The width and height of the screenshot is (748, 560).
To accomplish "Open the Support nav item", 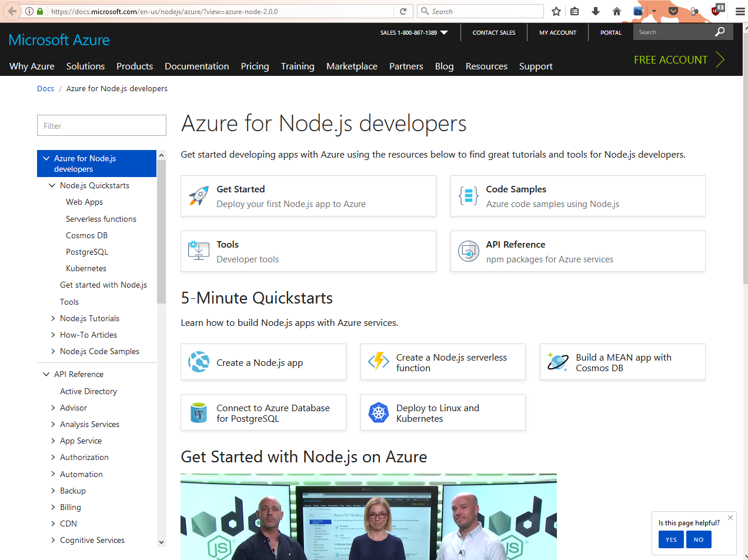I will (536, 66).
